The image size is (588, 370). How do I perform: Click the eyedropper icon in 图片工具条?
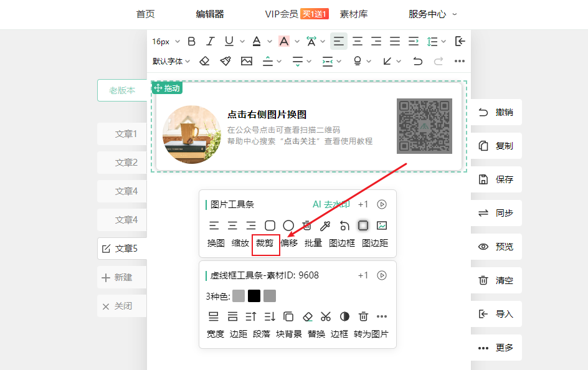click(325, 225)
